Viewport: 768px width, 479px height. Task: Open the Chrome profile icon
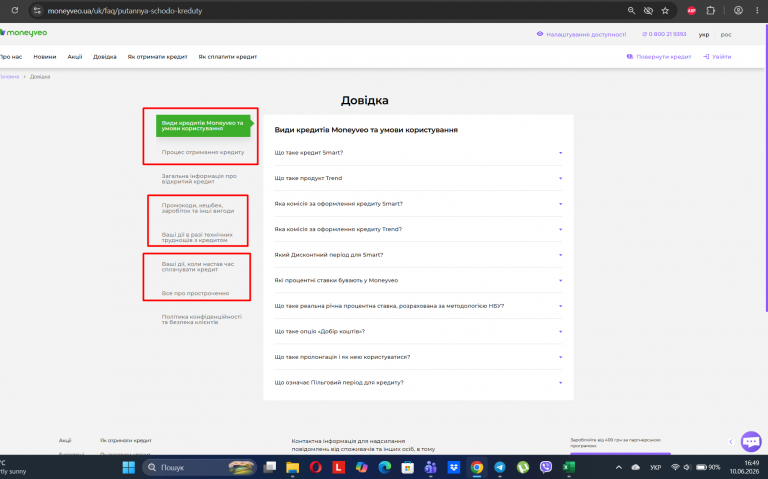(738, 10)
